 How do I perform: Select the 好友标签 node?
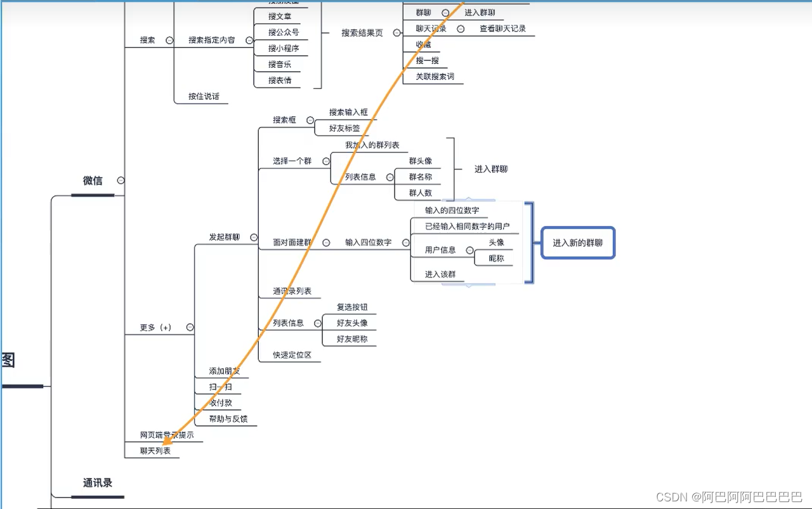[344, 128]
